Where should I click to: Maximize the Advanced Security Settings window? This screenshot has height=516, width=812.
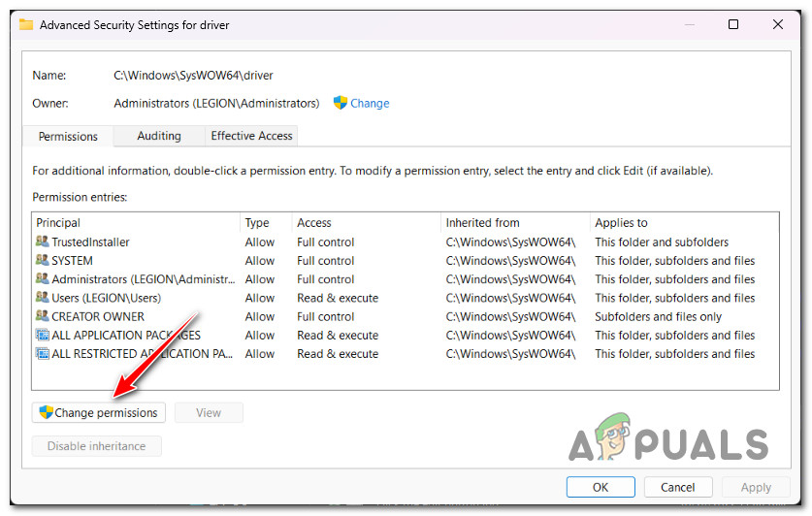(732, 24)
